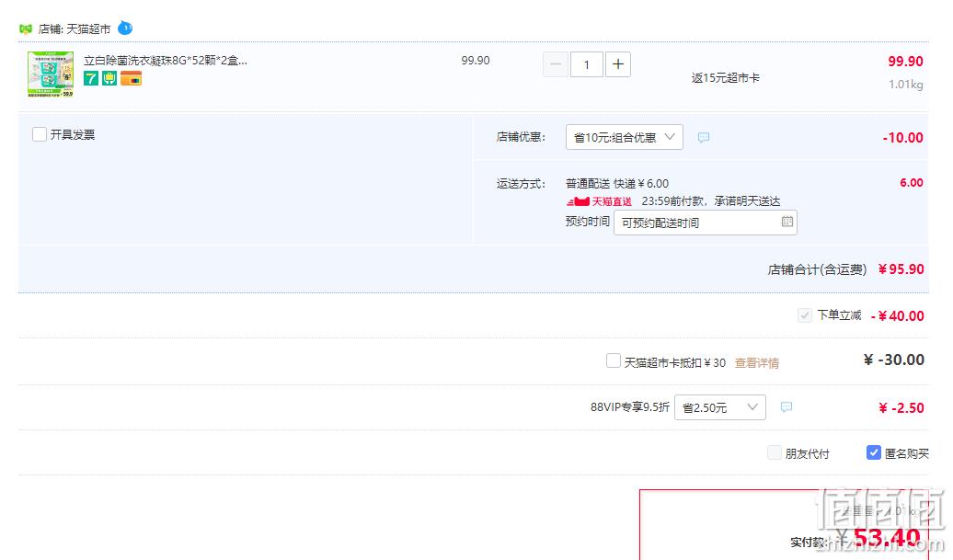Click the quantity input field showing 1
This screenshot has height=560, width=953.
pyautogui.click(x=587, y=64)
